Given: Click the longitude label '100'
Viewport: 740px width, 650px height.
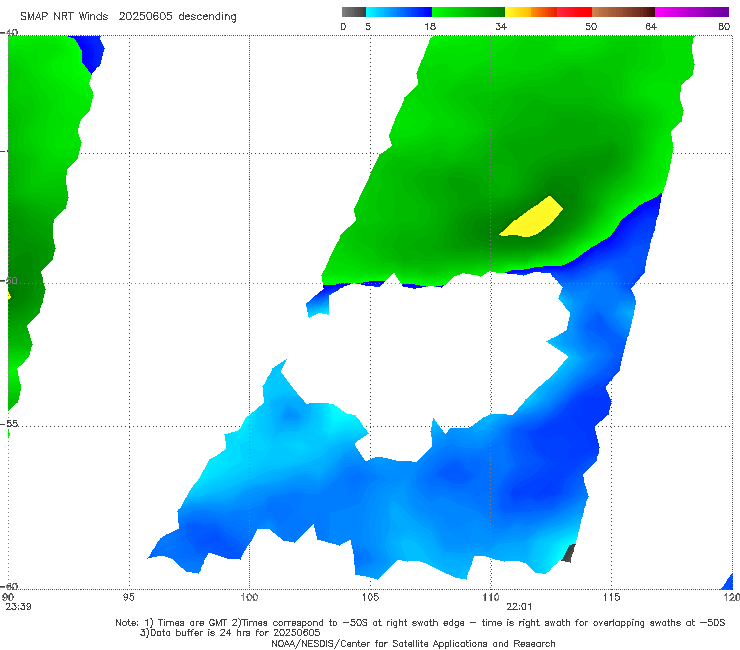Looking at the screenshot, I should click(x=249, y=597).
